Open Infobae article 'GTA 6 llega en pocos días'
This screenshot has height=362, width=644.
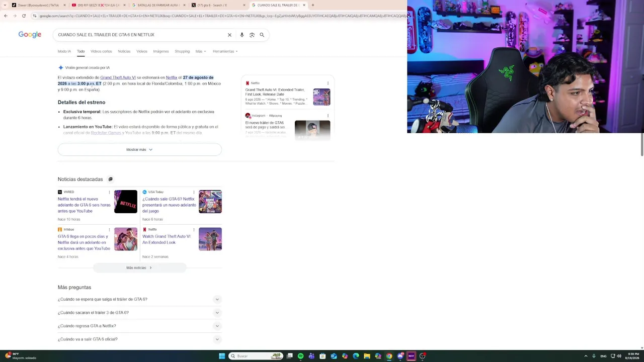click(84, 242)
